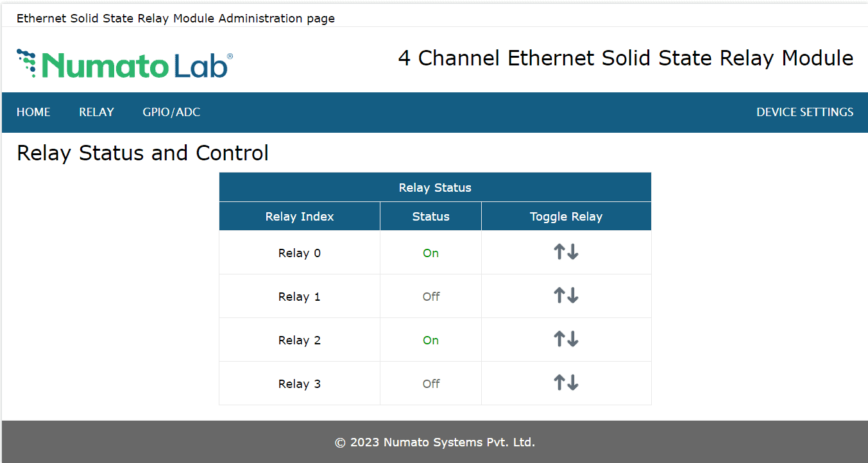This screenshot has width=868, height=463.
Task: Click the Relay 0 index label
Action: pyautogui.click(x=299, y=253)
